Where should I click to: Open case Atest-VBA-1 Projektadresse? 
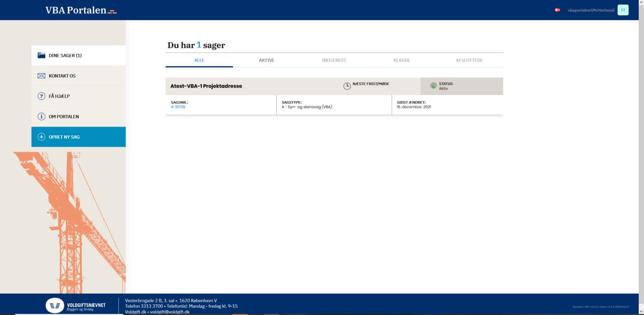pyautogui.click(x=206, y=86)
